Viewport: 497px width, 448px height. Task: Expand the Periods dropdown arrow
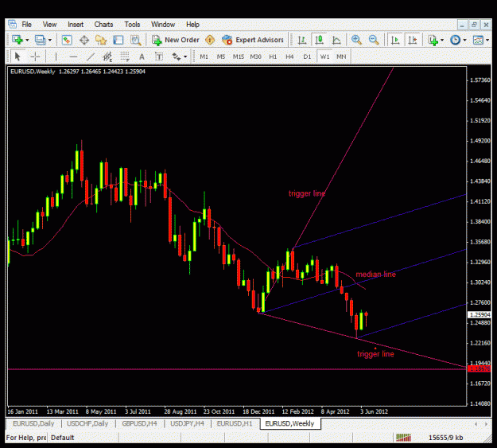point(464,41)
